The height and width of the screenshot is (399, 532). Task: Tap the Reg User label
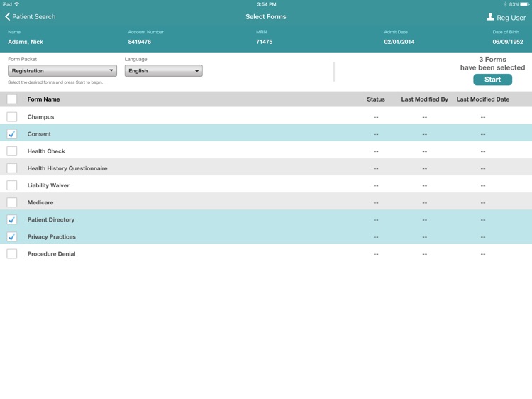tap(511, 17)
